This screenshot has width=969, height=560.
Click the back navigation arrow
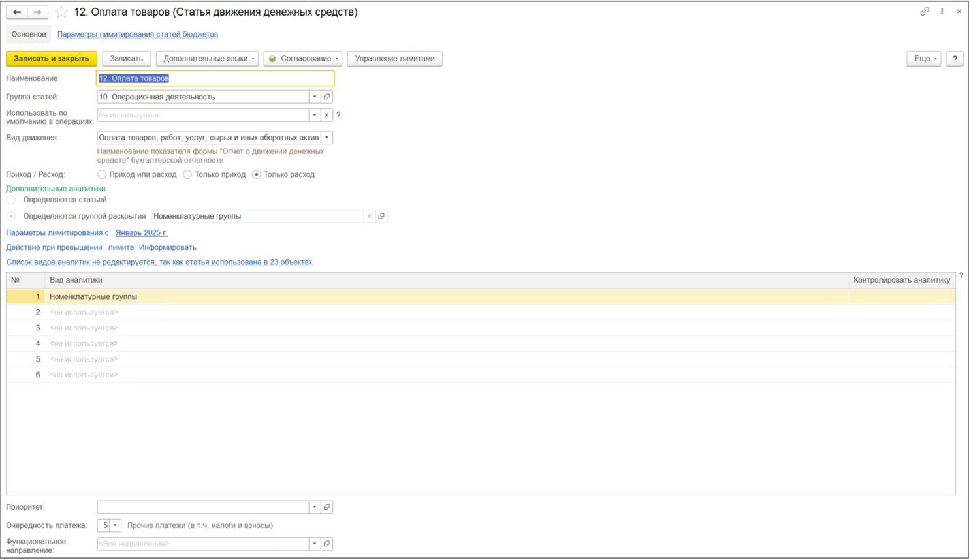17,12
